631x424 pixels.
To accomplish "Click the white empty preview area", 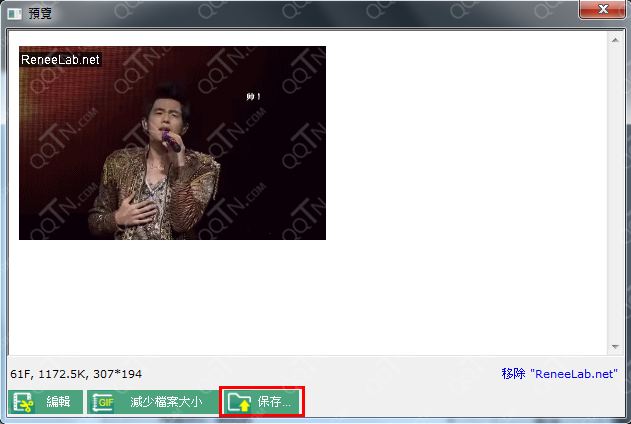I will pos(460,200).
